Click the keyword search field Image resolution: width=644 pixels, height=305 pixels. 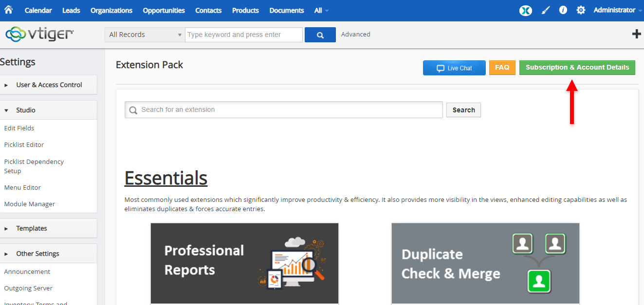(x=244, y=35)
